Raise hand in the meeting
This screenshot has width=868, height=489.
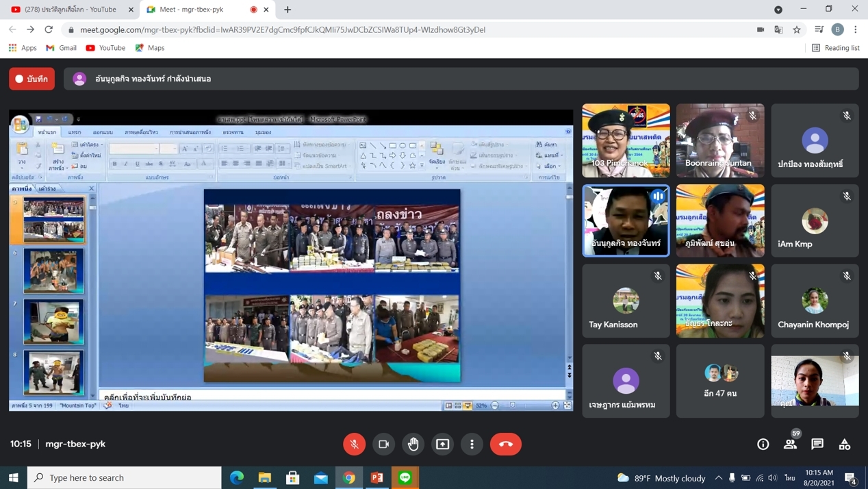click(413, 444)
